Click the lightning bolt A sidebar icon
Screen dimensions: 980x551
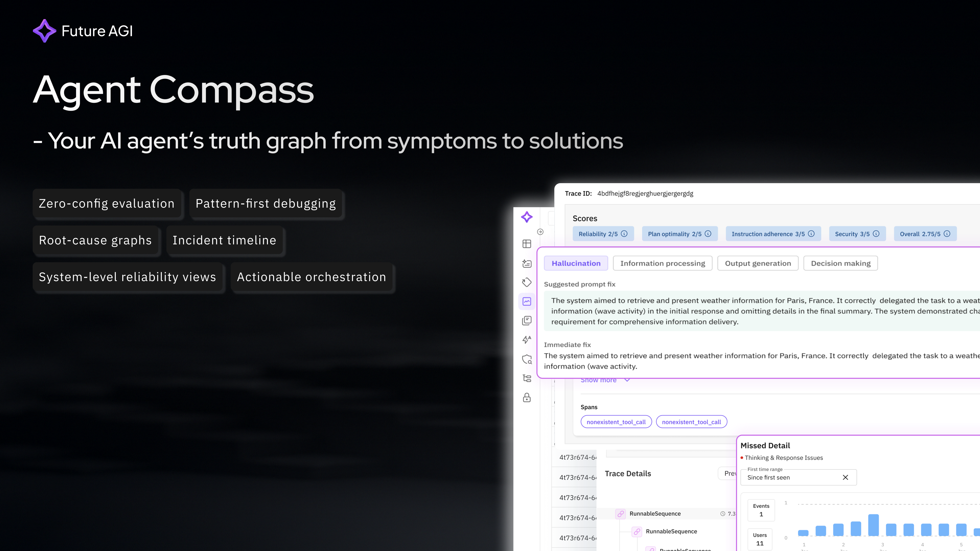click(526, 340)
